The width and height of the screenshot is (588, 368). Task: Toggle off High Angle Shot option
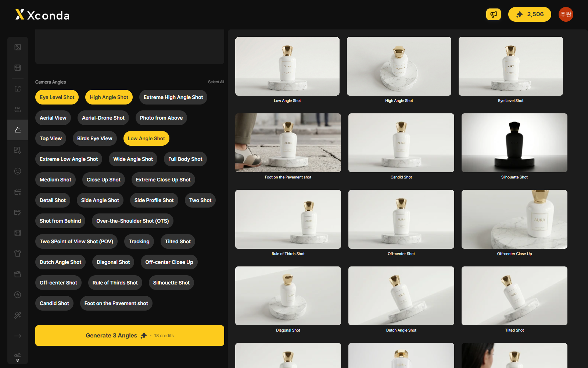click(x=109, y=97)
